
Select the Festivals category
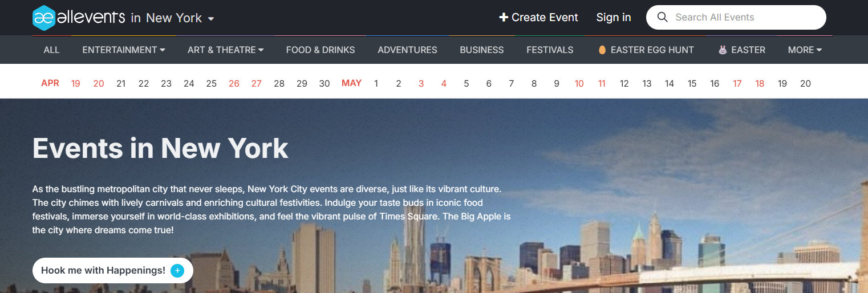click(550, 50)
